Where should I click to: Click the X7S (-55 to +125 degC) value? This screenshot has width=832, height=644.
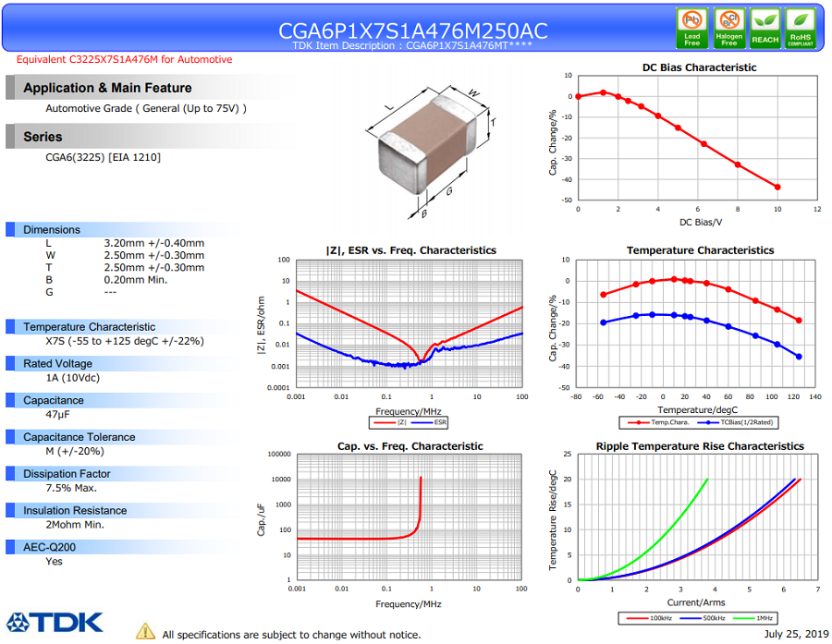tap(125, 341)
